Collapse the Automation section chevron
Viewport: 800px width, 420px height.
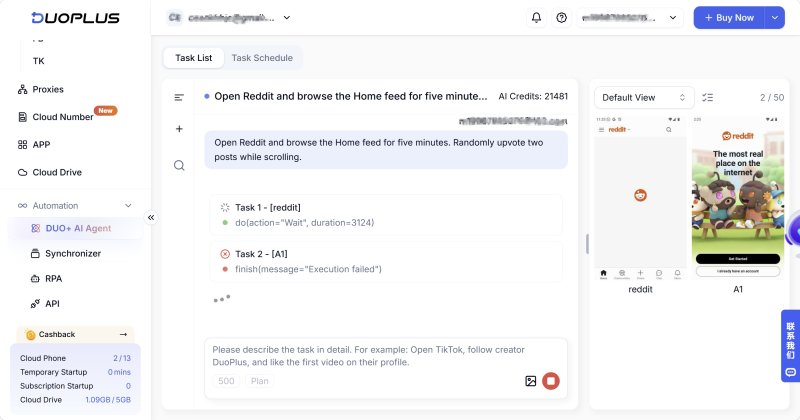pyautogui.click(x=128, y=206)
